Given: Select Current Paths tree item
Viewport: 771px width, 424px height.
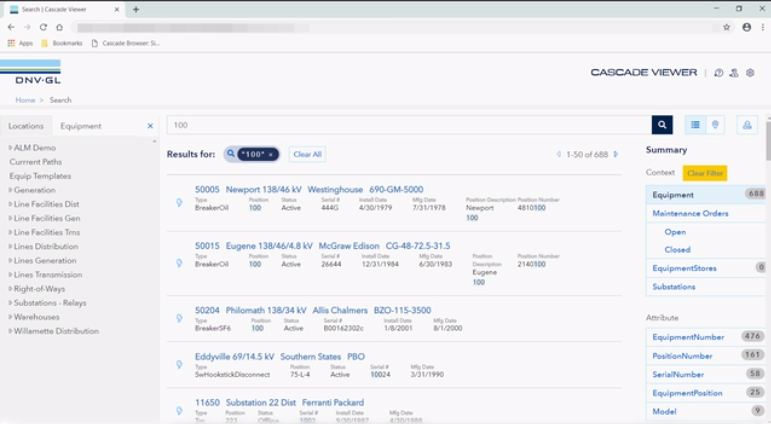Looking at the screenshot, I should point(35,162).
